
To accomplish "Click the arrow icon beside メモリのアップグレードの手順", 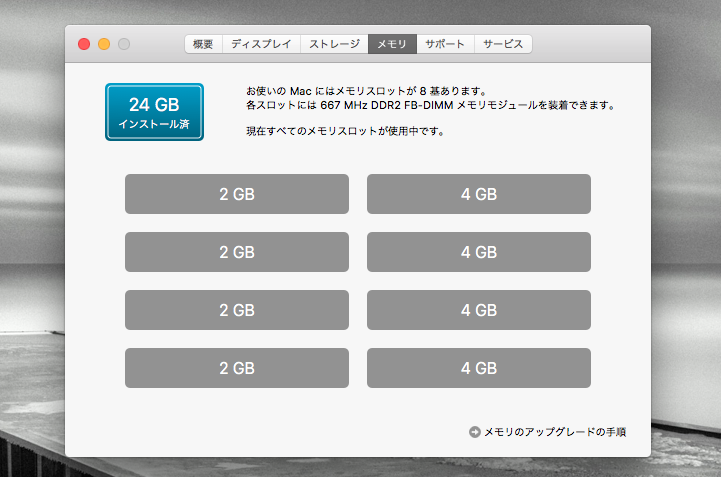I will click(474, 432).
